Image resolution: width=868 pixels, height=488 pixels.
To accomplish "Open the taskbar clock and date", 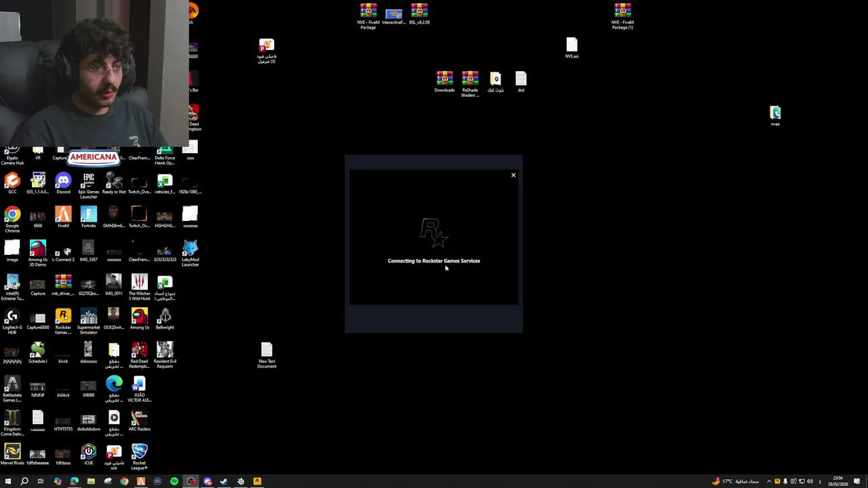I will [838, 481].
